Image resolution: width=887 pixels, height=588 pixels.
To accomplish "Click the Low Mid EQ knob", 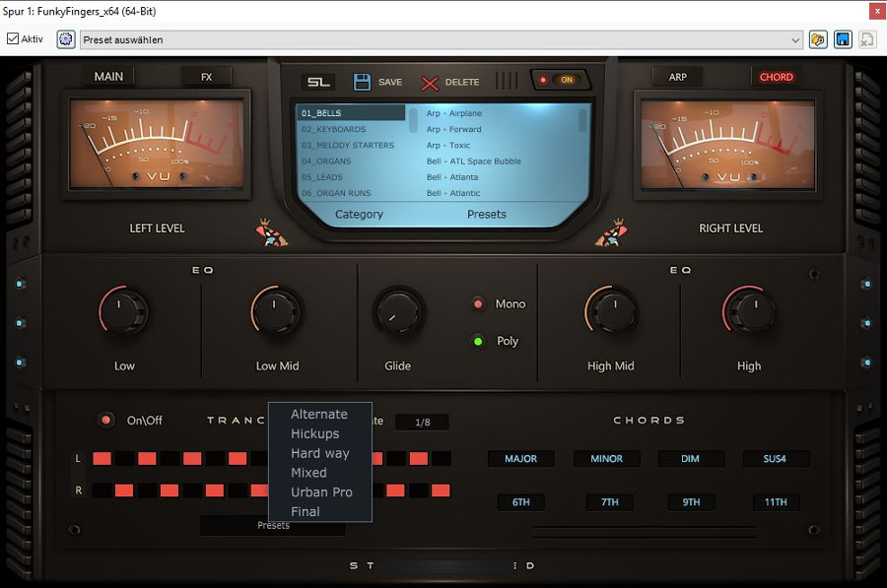I will [x=276, y=311].
